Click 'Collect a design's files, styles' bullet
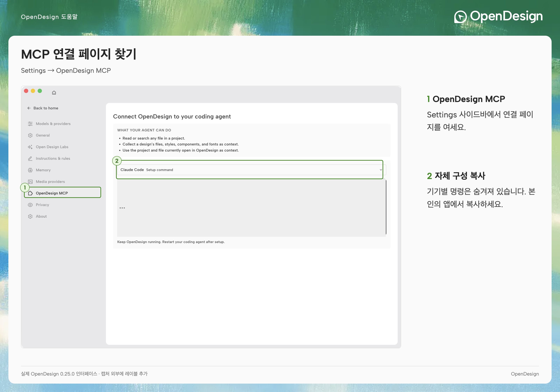This screenshot has height=392, width=560. coord(180,144)
